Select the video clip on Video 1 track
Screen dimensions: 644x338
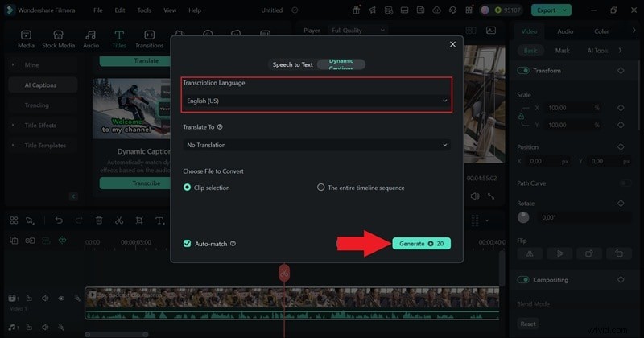(x=292, y=303)
